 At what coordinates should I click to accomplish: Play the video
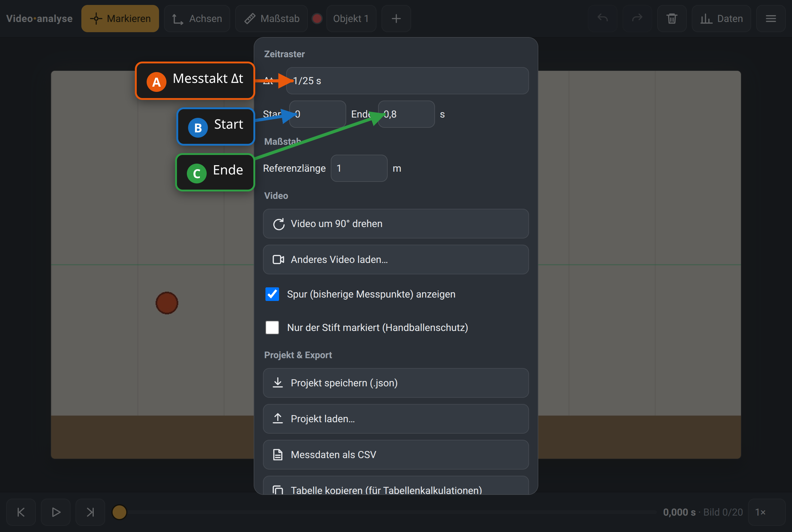pyautogui.click(x=56, y=512)
